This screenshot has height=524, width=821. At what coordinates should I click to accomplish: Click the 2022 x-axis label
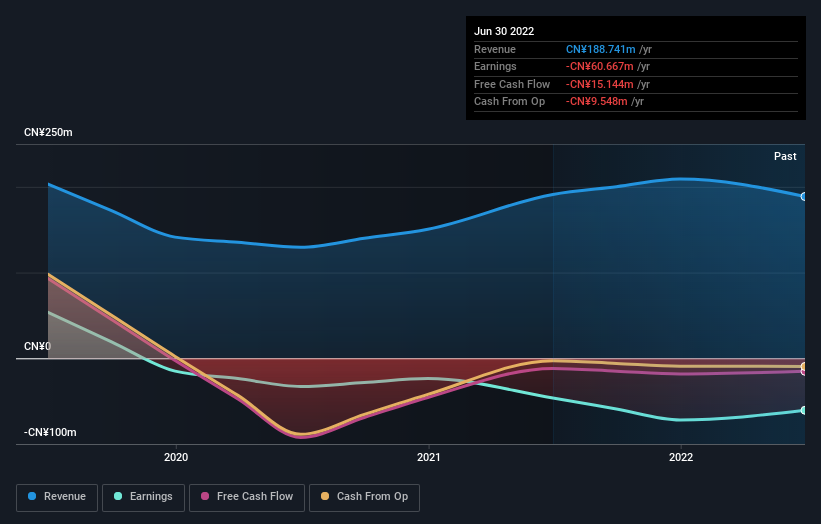(681, 458)
